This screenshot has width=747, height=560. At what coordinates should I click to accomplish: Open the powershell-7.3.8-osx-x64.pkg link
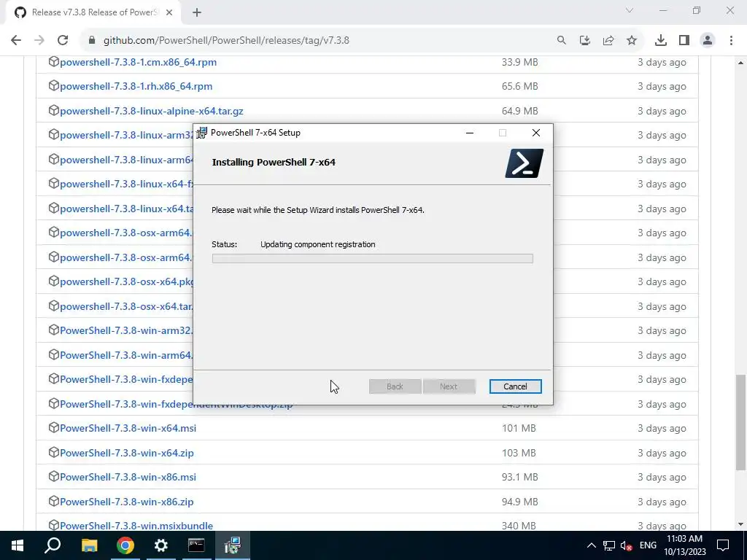[127, 282]
